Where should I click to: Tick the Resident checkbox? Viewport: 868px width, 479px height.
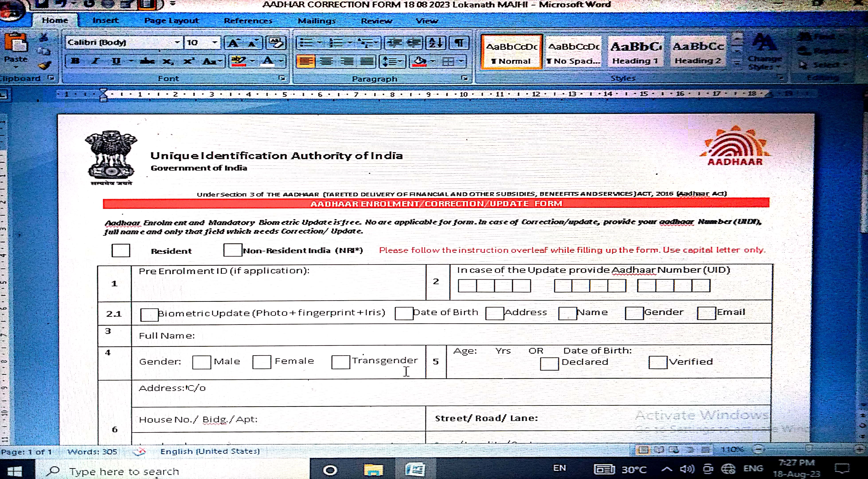tap(121, 250)
